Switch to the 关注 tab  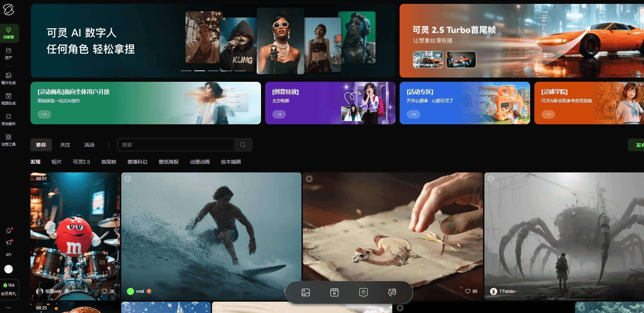coord(65,145)
